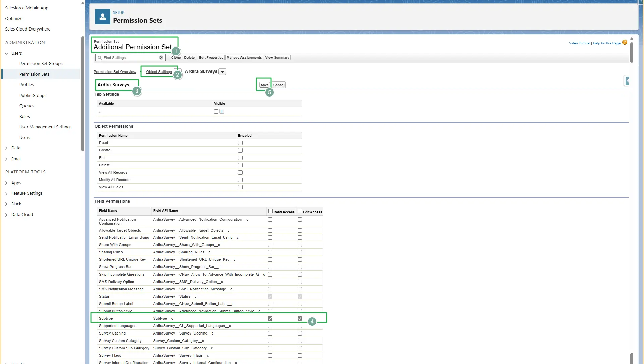Image resolution: width=644 pixels, height=364 pixels.
Task: Open Queues in sidebar
Action: [27, 106]
